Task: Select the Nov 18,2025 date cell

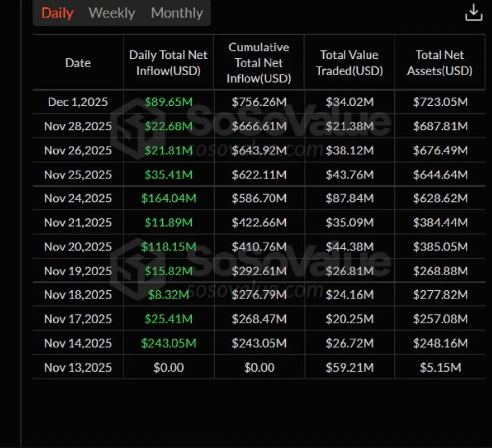Action: point(78,295)
